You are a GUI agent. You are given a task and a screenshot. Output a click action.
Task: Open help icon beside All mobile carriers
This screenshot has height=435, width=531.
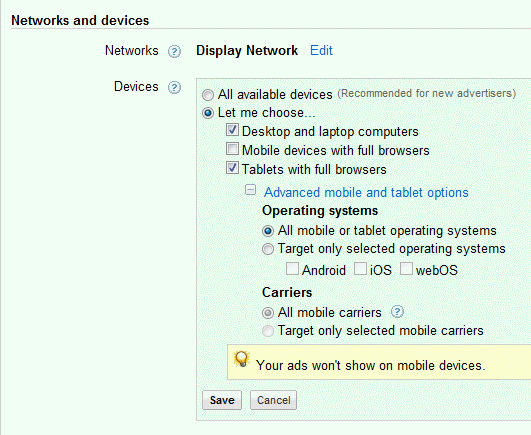[x=397, y=311]
